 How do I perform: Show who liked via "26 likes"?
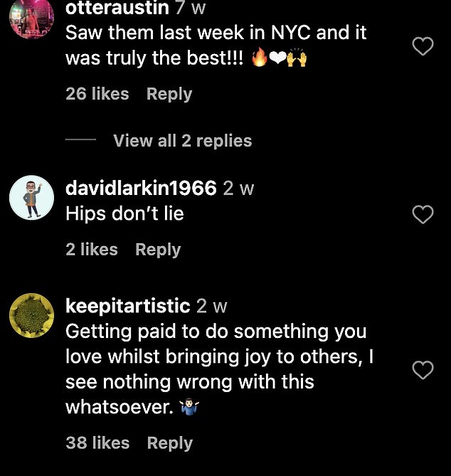[97, 93]
